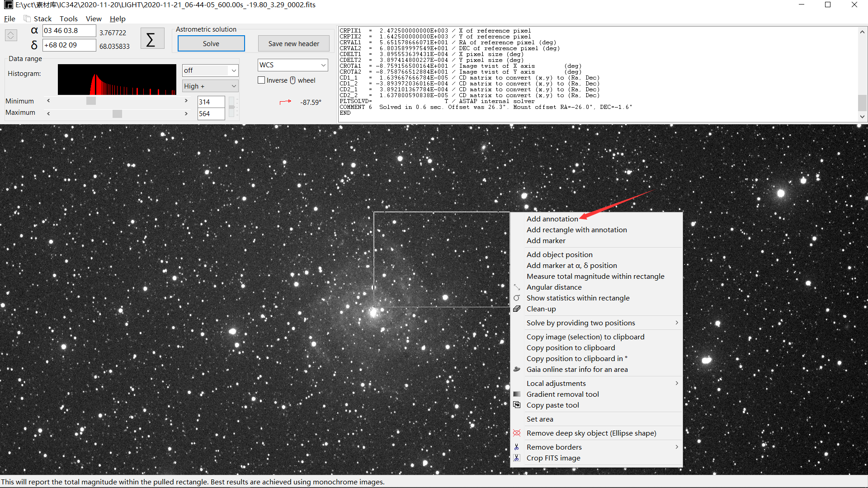Click the ASTAP app icon in title bar
This screenshot has height=488, width=868.
pyautogui.click(x=8, y=5)
